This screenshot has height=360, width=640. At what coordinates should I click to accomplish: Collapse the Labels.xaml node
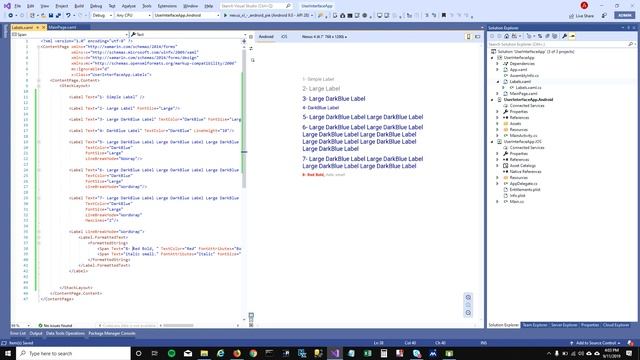click(x=498, y=82)
